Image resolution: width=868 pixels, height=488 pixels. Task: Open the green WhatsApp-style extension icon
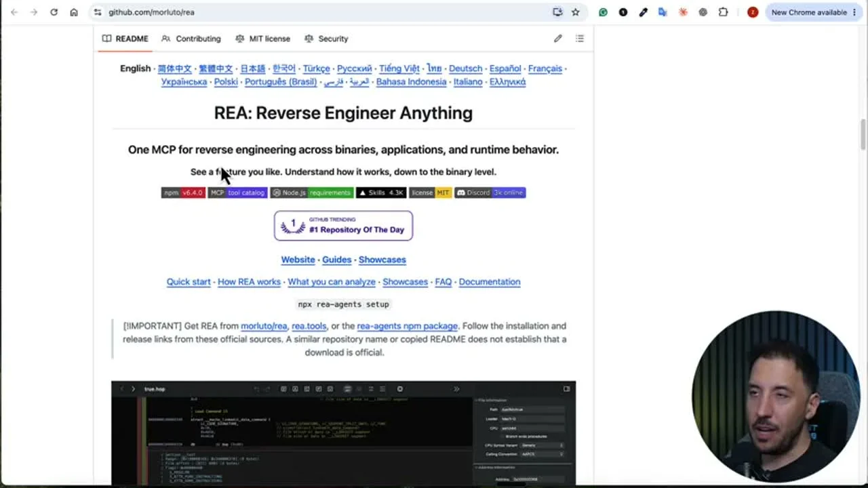pyautogui.click(x=603, y=12)
